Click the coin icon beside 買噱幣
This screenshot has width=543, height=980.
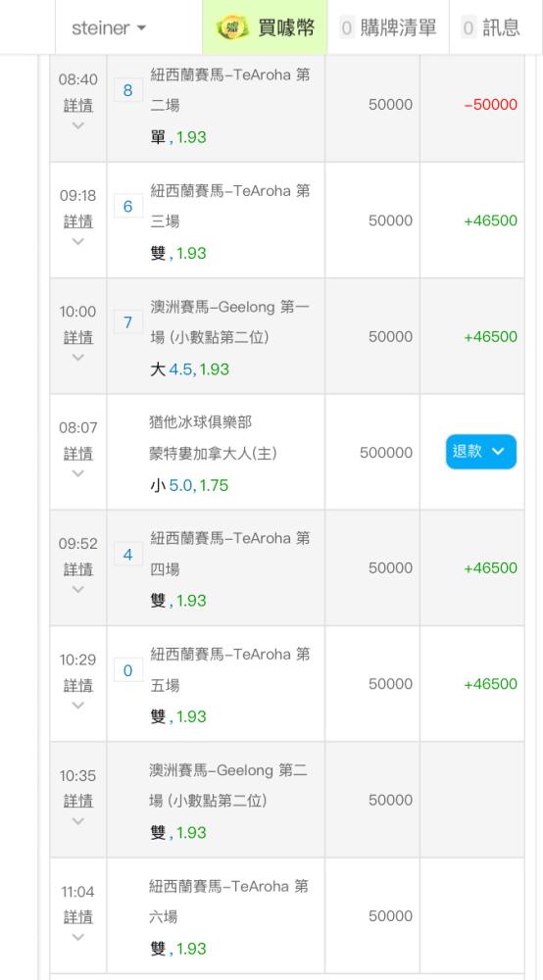232,27
